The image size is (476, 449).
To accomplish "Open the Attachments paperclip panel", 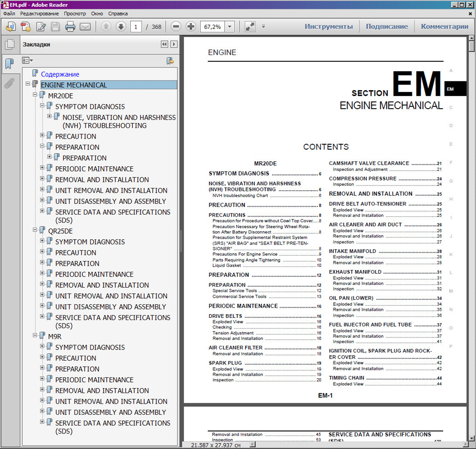I will (x=10, y=83).
